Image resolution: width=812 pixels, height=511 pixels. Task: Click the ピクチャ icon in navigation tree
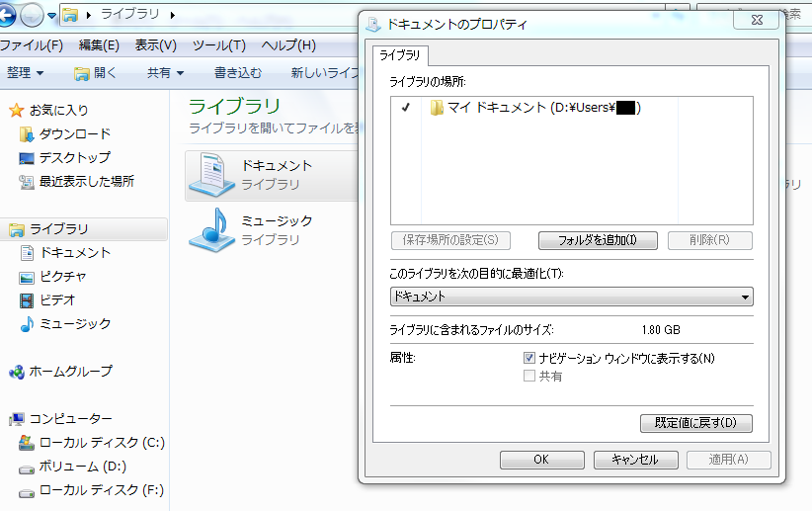pyautogui.click(x=27, y=278)
